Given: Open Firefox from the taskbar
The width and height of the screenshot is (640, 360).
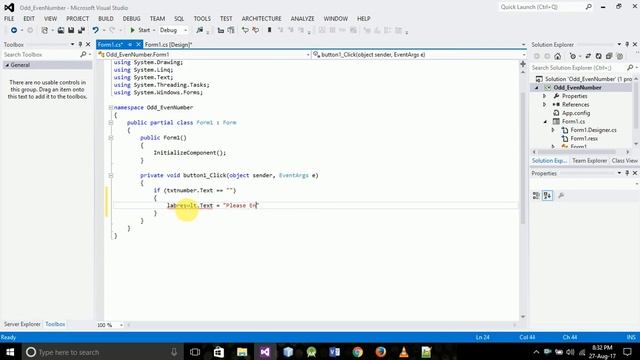Looking at the screenshot, I should 381,352.
